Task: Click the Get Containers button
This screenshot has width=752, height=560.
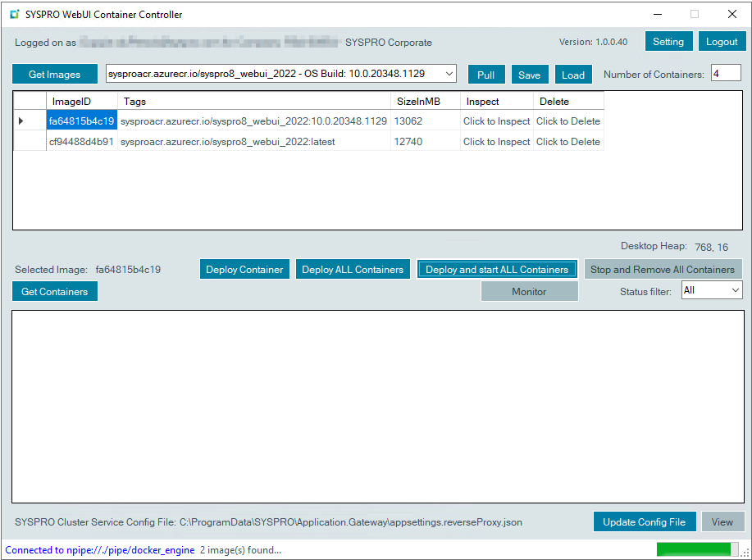Action: [55, 292]
